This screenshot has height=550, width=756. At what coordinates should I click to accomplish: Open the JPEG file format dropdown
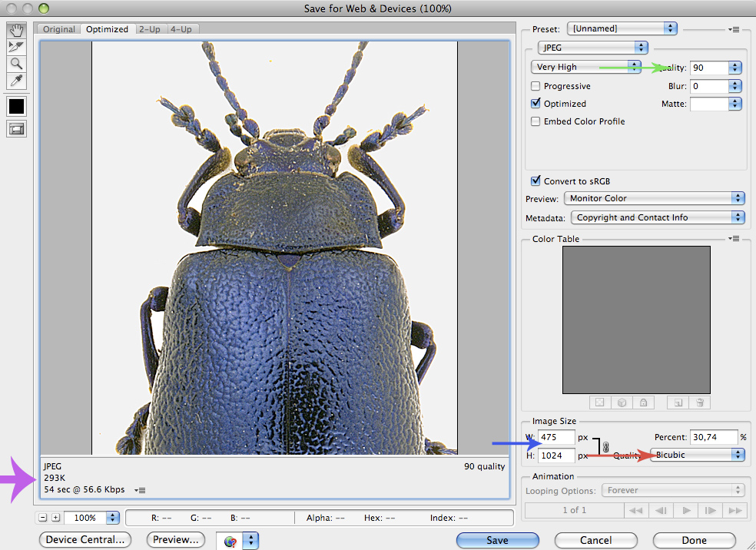pyautogui.click(x=592, y=48)
